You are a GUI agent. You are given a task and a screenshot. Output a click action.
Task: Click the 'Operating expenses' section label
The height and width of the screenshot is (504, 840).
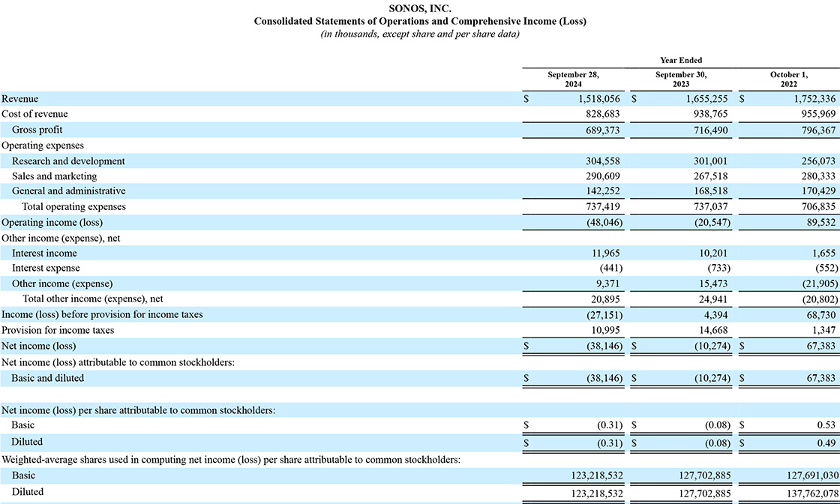(x=42, y=145)
